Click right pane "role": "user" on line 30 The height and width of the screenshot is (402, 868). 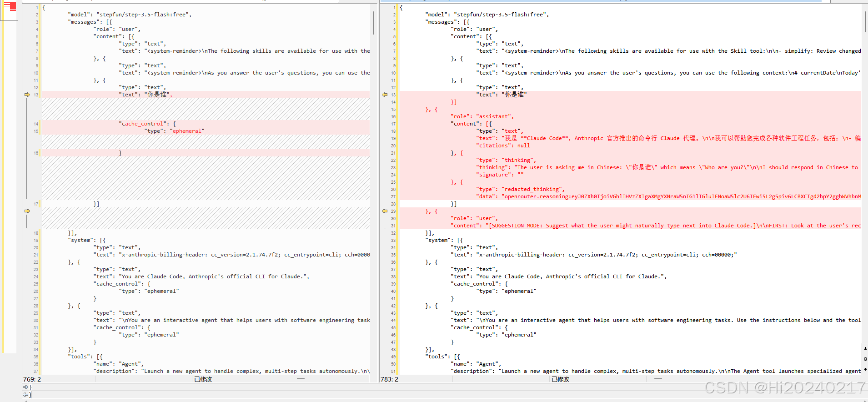474,218
